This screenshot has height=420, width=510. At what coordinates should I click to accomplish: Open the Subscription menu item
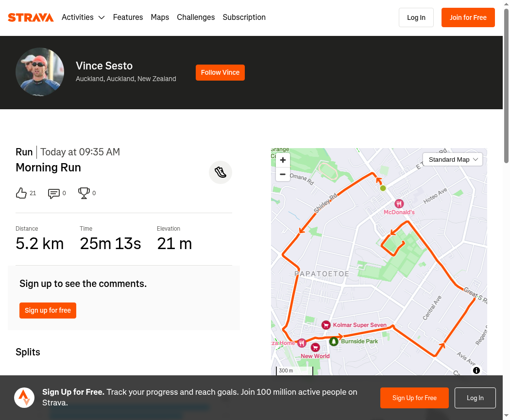coord(244,17)
